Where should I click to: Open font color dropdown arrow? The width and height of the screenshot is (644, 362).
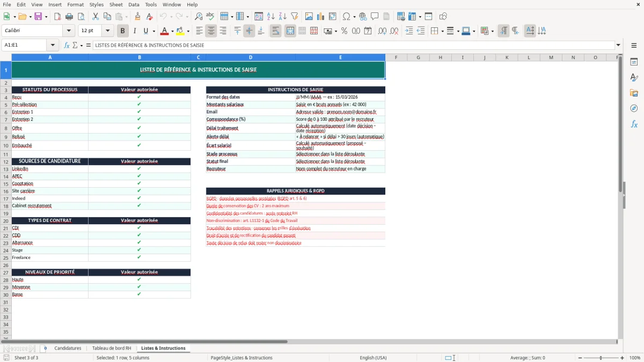(x=172, y=31)
